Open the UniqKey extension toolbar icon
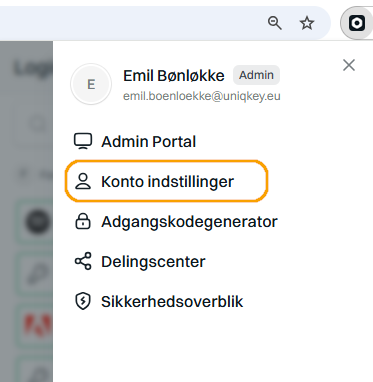Image resolution: width=373 pixels, height=382 pixels. 357,23
